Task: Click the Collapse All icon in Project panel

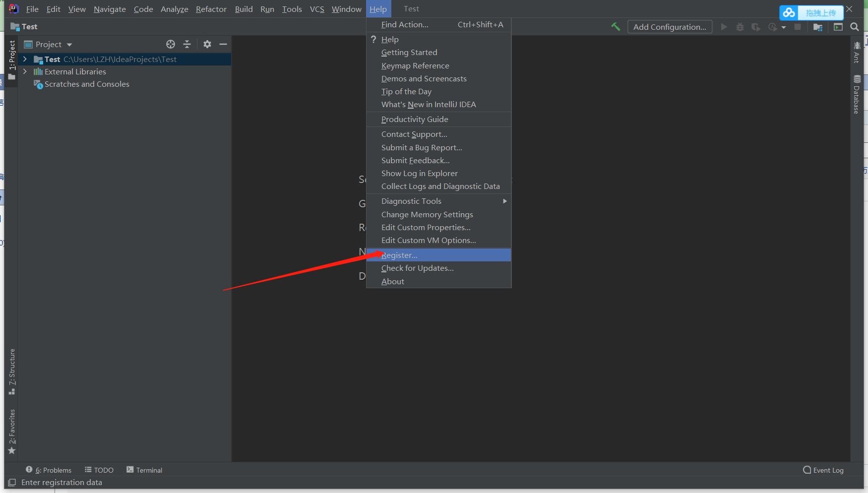Action: 187,44
